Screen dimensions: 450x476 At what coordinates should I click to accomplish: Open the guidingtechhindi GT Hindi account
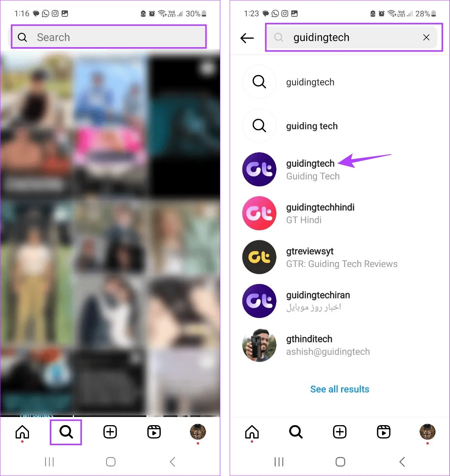click(320, 213)
